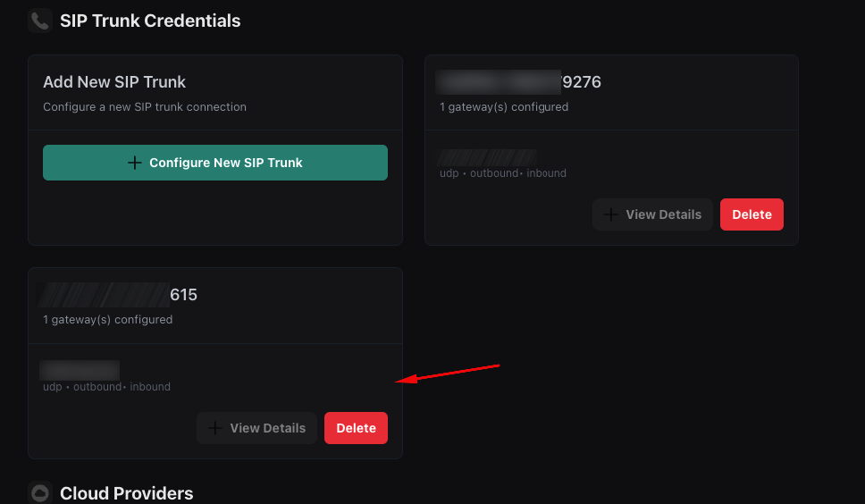The width and height of the screenshot is (865, 504).
Task: Click the trunk title ending in 9276
Action: (519, 82)
